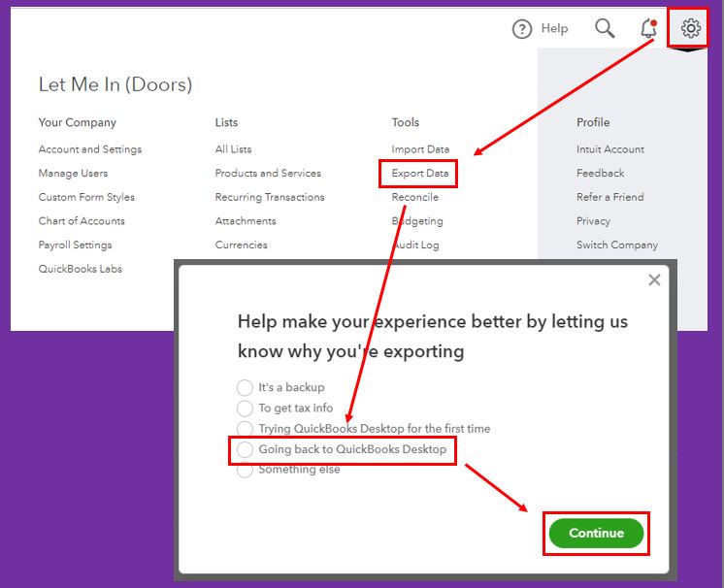Open Chart of Accounts
The image size is (724, 588).
tap(82, 221)
